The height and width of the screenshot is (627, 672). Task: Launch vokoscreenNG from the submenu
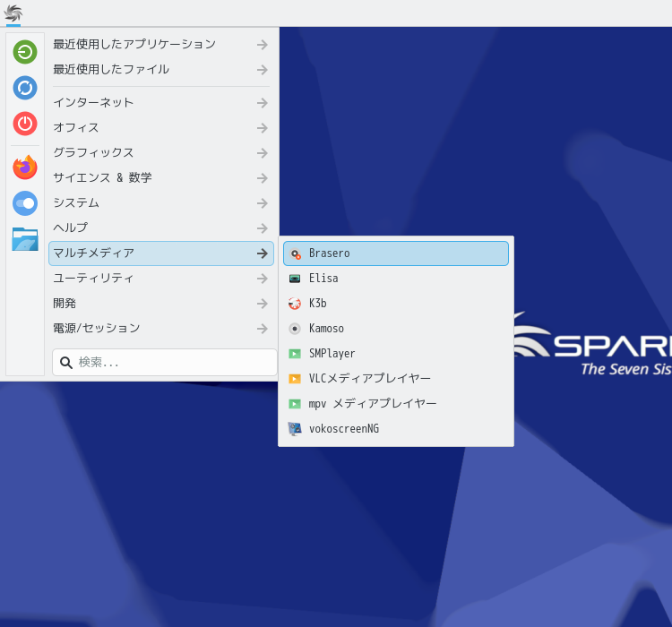click(x=395, y=428)
